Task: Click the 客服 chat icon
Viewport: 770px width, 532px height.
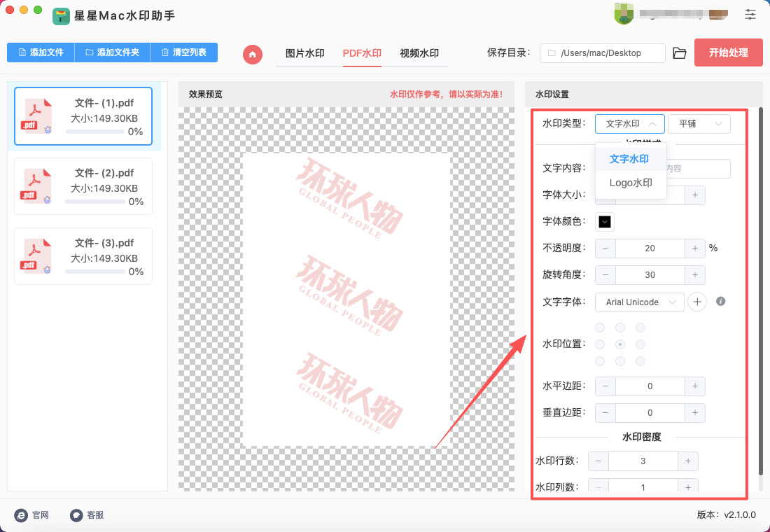Action: [x=76, y=514]
